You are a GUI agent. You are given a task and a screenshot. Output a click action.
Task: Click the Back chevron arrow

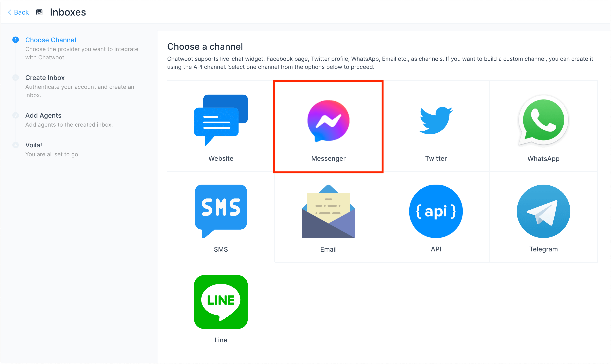[x=10, y=12]
